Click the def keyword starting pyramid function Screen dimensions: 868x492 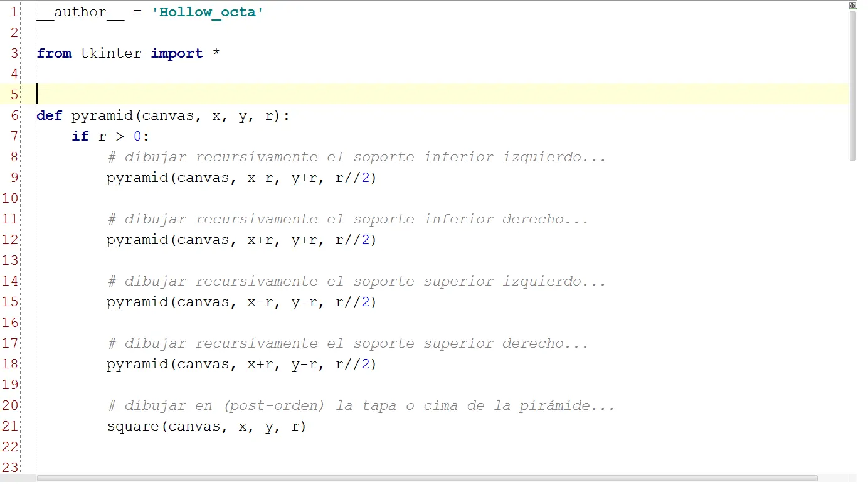tap(49, 115)
